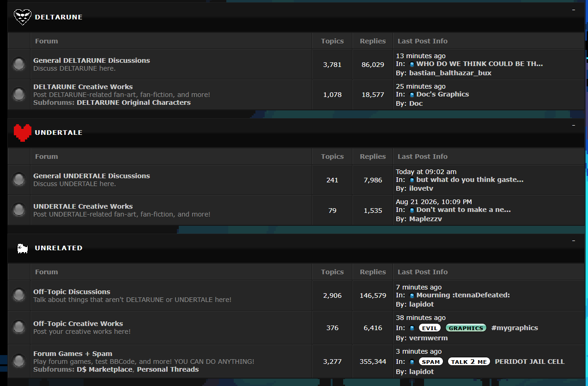Click the new-post icon before Doc's Graphics
Screen dimensions: 588x386
(x=412, y=95)
